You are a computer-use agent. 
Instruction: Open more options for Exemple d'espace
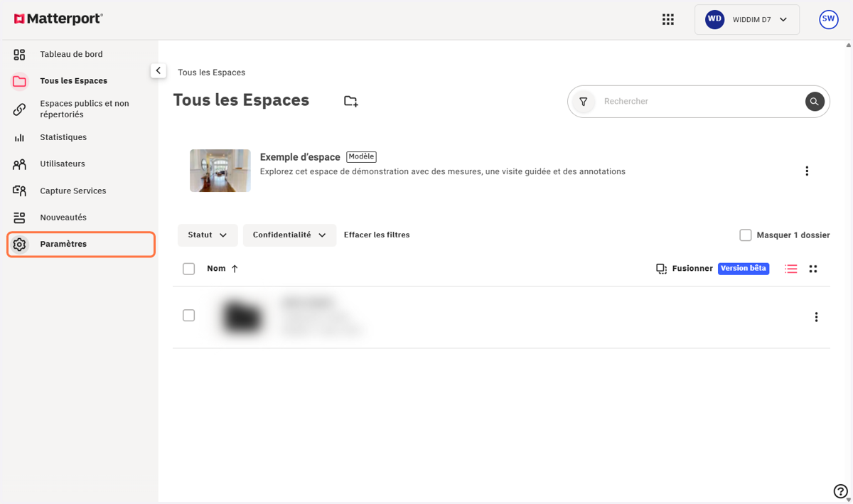click(x=807, y=171)
